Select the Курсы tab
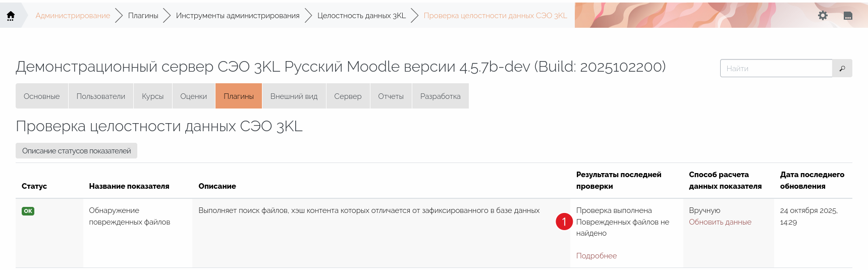Viewport: 868px width, 270px height. pyautogui.click(x=152, y=96)
